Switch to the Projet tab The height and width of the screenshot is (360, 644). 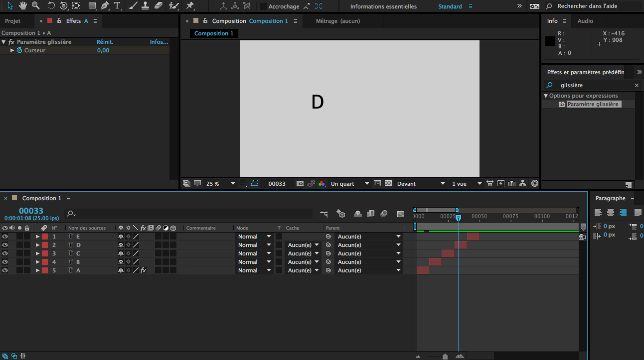[13, 21]
